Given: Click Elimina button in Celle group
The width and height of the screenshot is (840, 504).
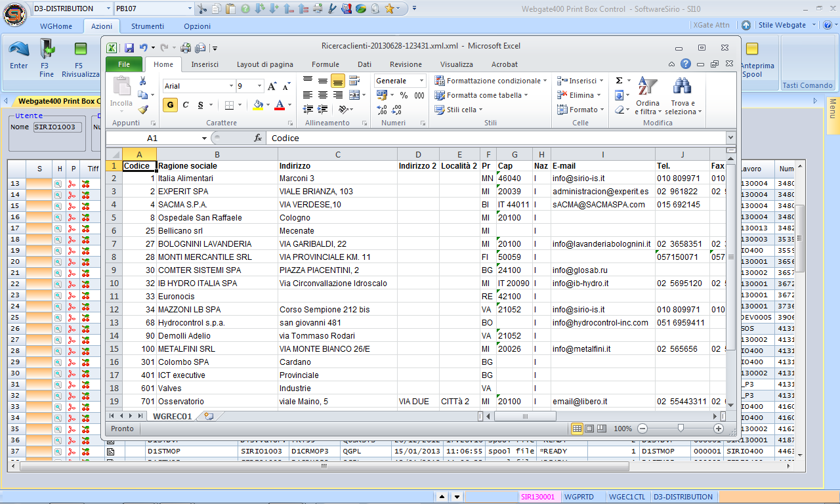Looking at the screenshot, I should [x=578, y=95].
